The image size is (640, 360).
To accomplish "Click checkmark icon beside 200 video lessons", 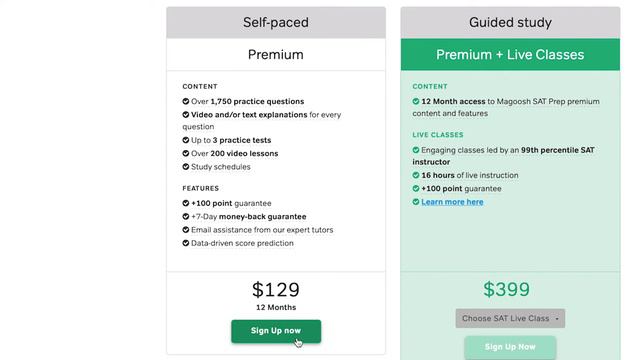I will (186, 153).
